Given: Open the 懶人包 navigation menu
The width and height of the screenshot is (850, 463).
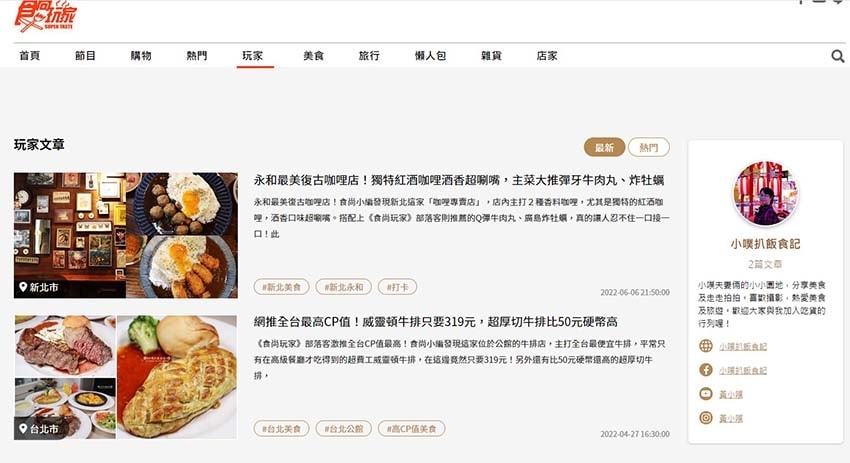Looking at the screenshot, I should (x=430, y=55).
